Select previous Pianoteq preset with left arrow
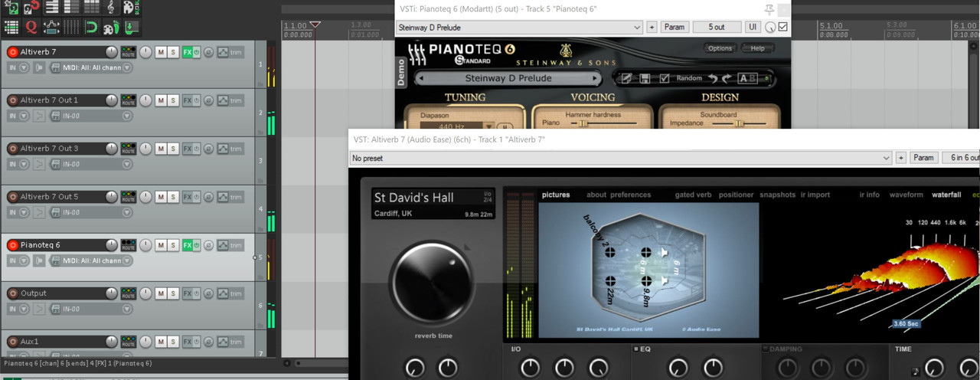 point(420,78)
